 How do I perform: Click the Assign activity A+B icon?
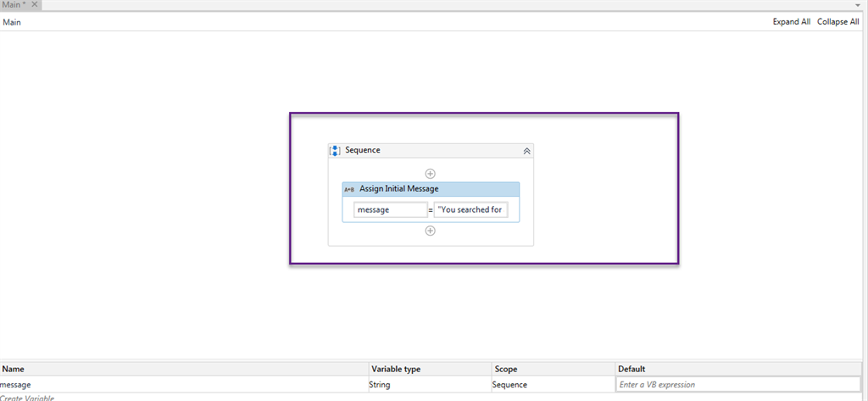click(x=349, y=189)
